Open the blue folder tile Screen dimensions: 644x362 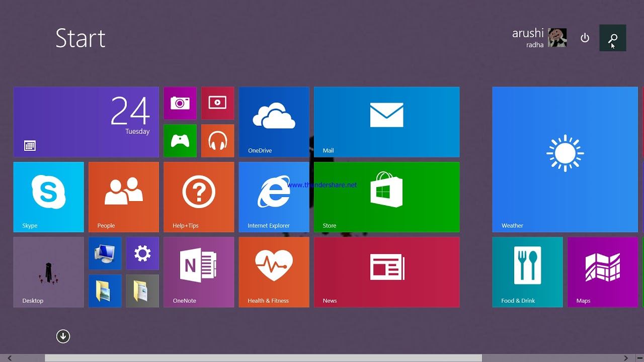(105, 291)
